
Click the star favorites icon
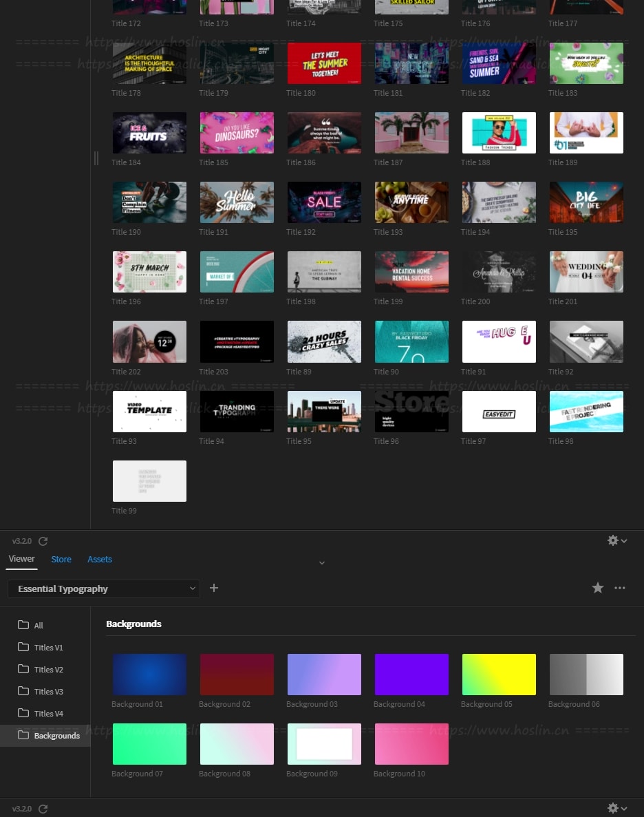point(598,588)
